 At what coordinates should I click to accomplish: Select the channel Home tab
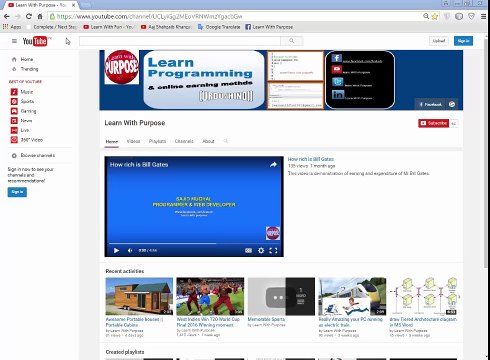(x=112, y=142)
